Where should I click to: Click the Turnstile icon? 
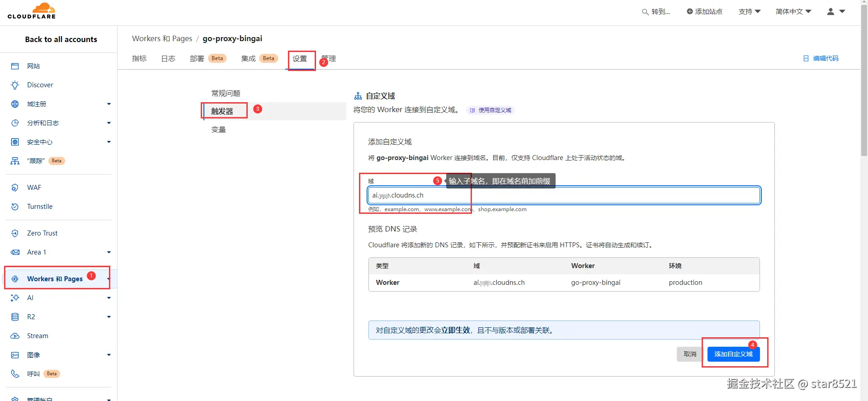pyautogui.click(x=15, y=207)
